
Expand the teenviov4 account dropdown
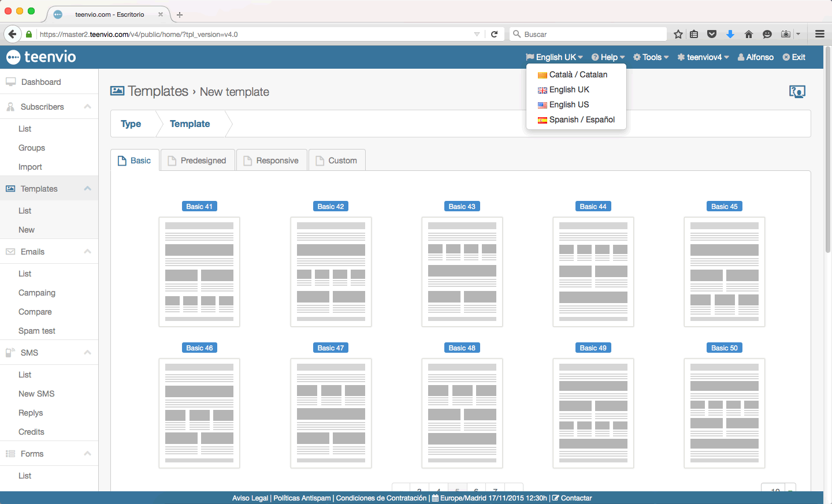point(703,57)
